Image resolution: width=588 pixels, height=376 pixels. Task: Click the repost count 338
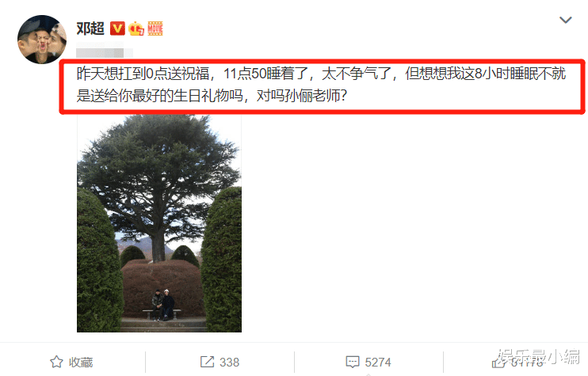coord(230,362)
